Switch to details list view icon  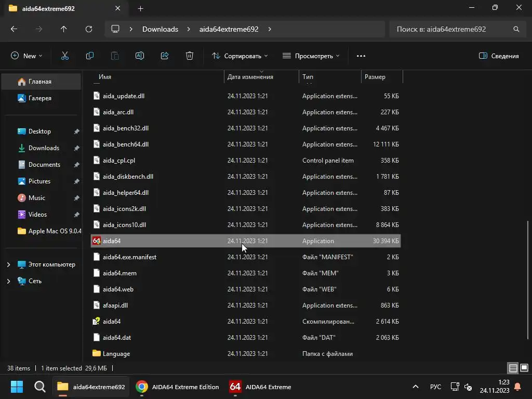point(513,368)
